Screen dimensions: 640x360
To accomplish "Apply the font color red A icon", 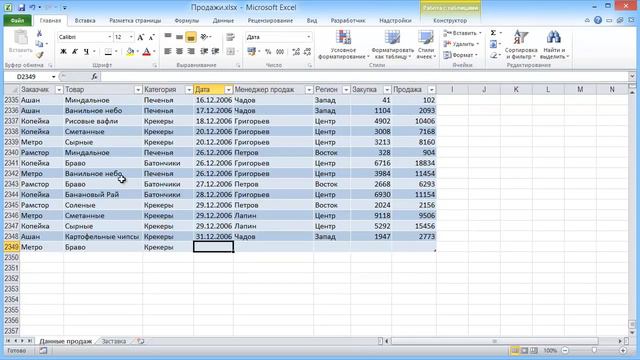I will [147, 52].
